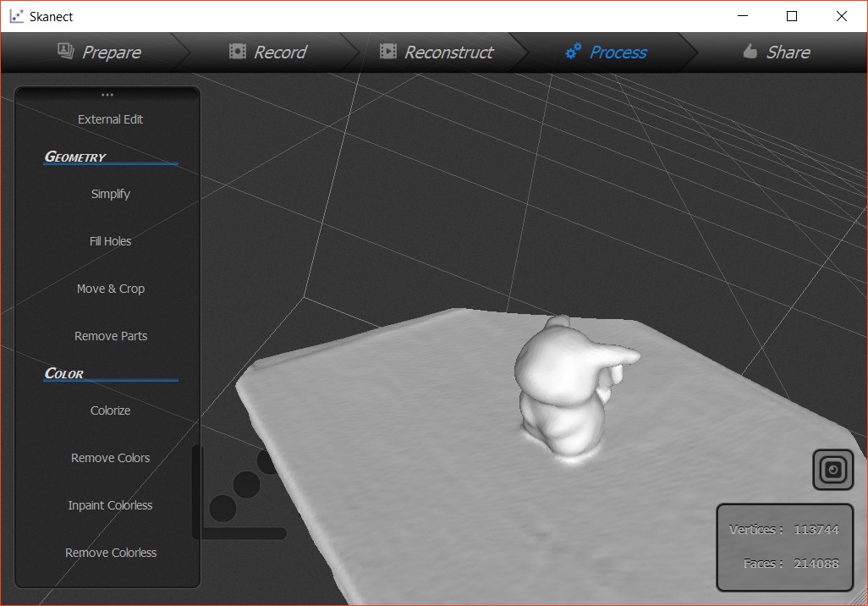Viewport: 868px width, 606px height.
Task: Minimize the Skanect window
Action: pos(743,16)
